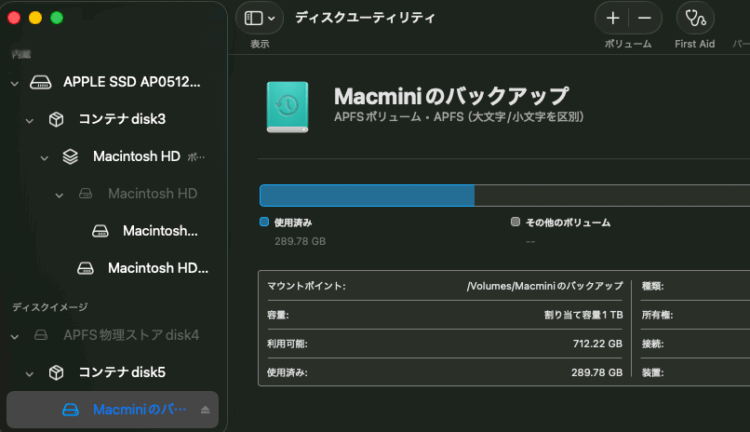750x432 pixels.
Task: Click the 使用済み: table label
Action: 287,372
